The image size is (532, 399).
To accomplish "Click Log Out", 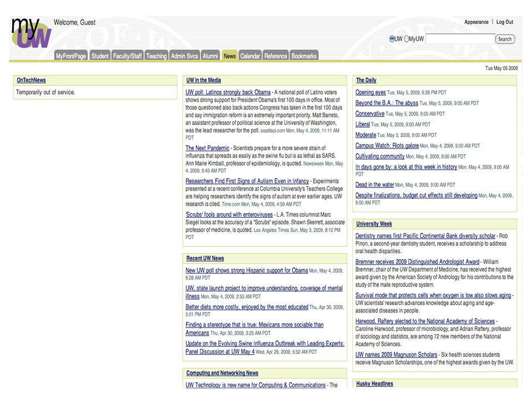I will pos(504,22).
